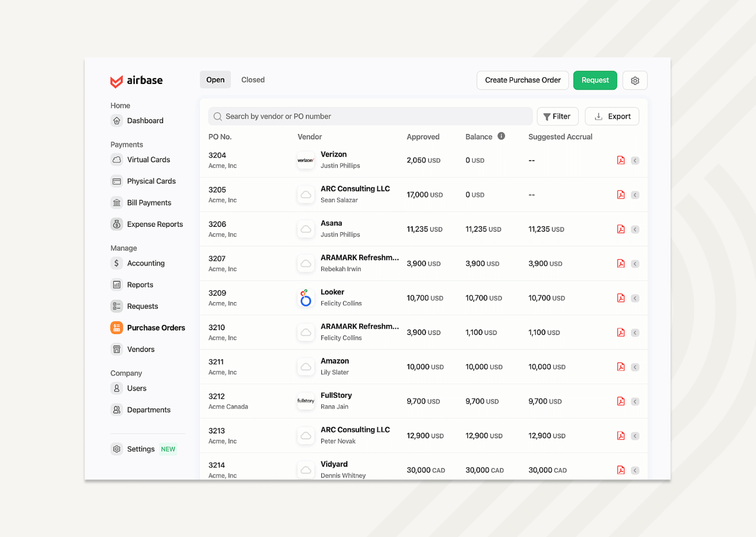Image resolution: width=756 pixels, height=537 pixels.
Task: Download PDF for PO 3212 FullStory
Action: click(x=621, y=401)
